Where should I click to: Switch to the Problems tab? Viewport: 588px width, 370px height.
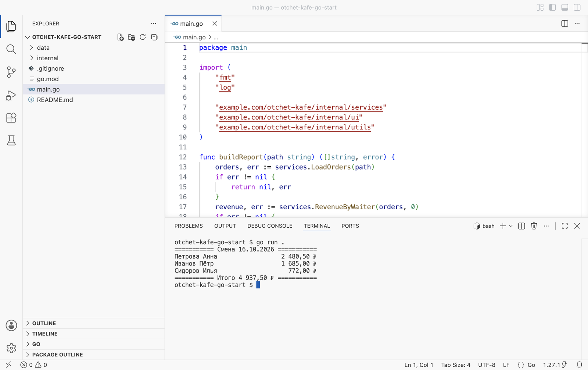click(x=189, y=226)
